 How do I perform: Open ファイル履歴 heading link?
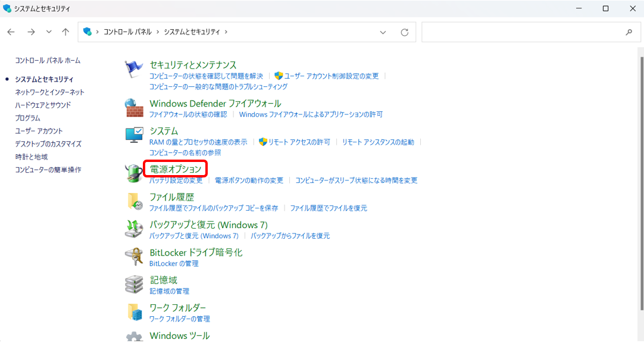pos(171,197)
